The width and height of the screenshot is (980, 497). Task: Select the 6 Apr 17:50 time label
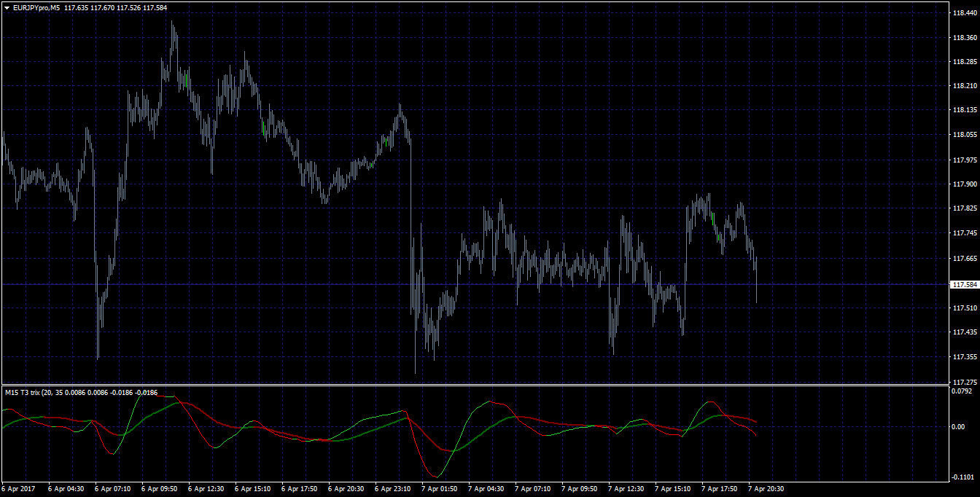[299, 489]
